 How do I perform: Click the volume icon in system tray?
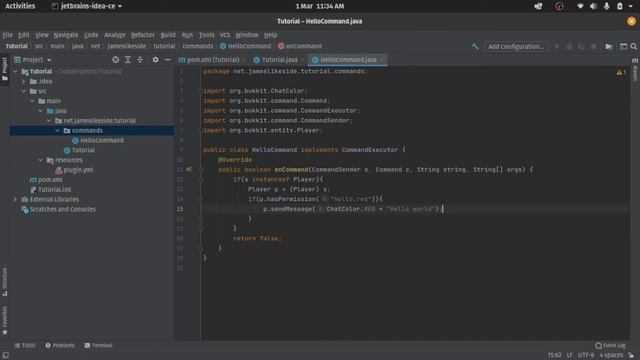tap(593, 6)
